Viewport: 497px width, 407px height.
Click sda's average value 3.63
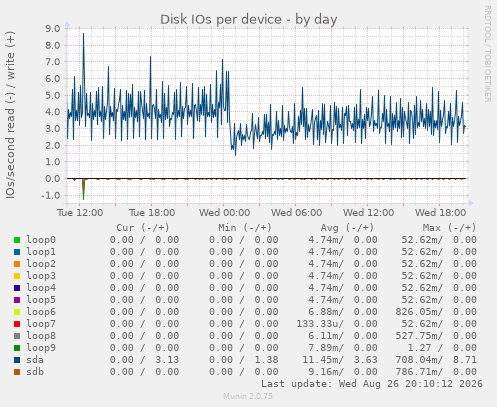tap(365, 360)
